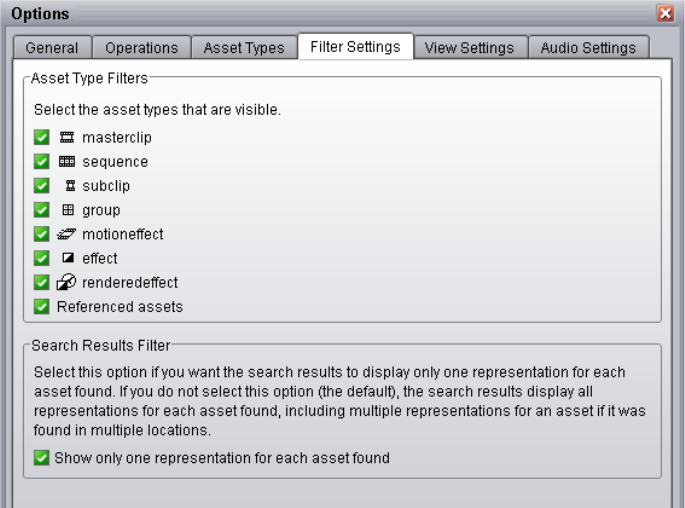Viewport: 685px width, 508px height.
Task: Disable the subclip asset filter checkbox
Action: [x=41, y=186]
